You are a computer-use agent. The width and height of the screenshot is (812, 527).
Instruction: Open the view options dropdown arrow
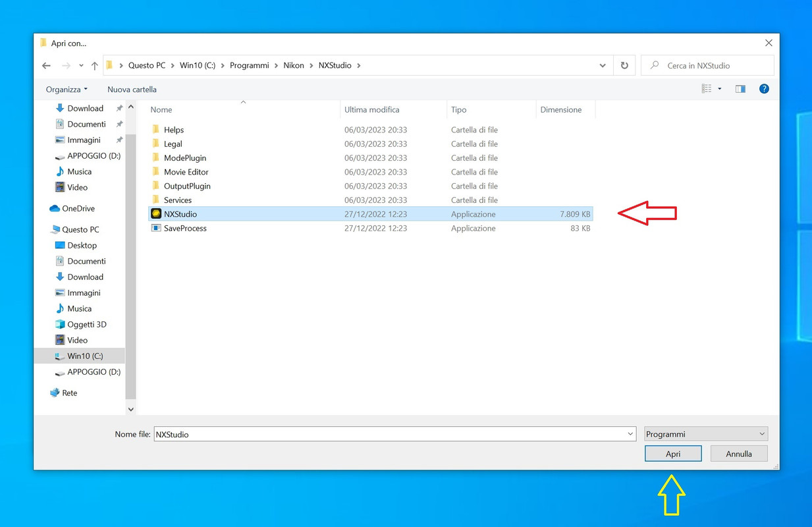[x=720, y=89]
